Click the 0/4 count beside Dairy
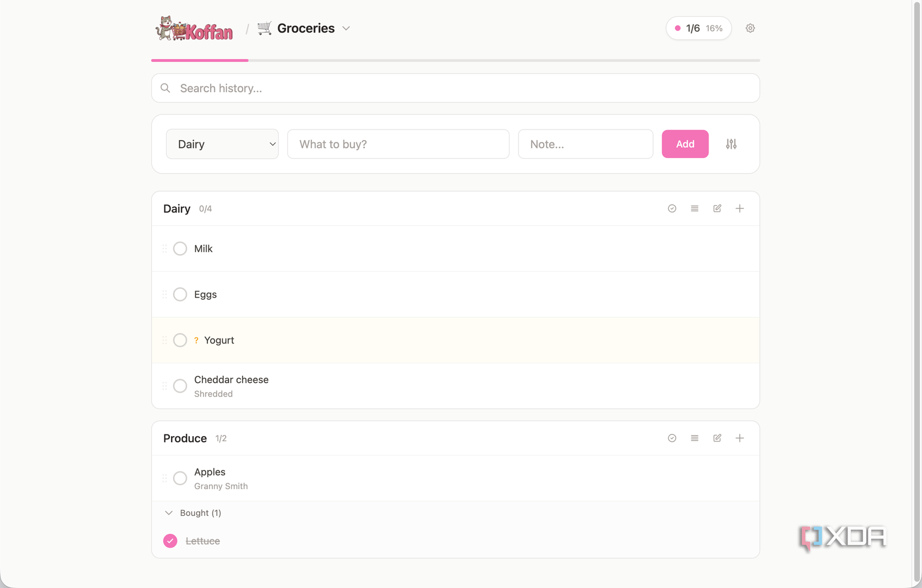 (206, 209)
